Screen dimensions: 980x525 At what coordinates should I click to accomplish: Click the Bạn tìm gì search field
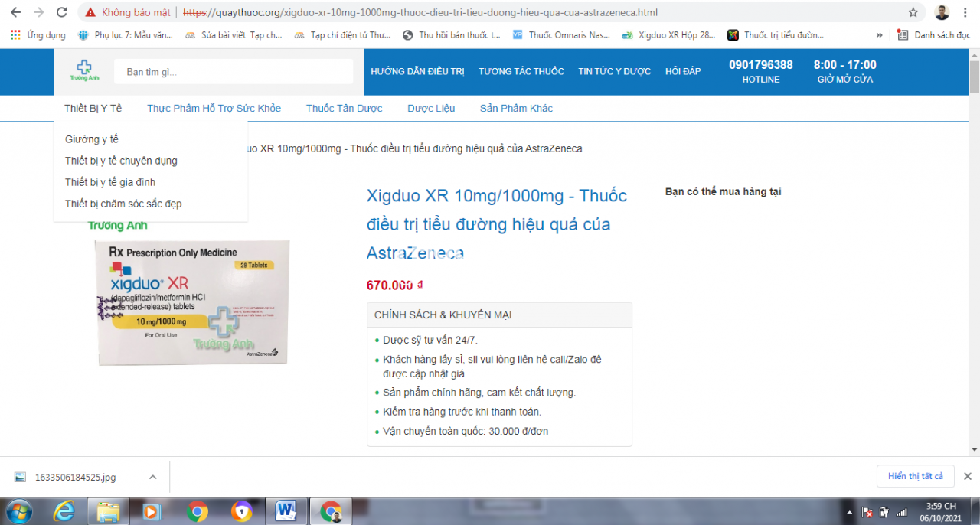tap(234, 71)
